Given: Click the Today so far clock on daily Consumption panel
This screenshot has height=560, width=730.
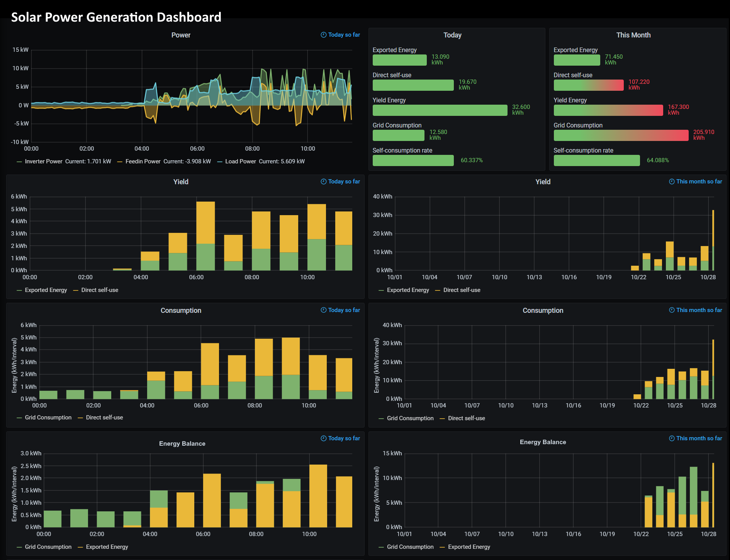Looking at the screenshot, I should (x=324, y=310).
